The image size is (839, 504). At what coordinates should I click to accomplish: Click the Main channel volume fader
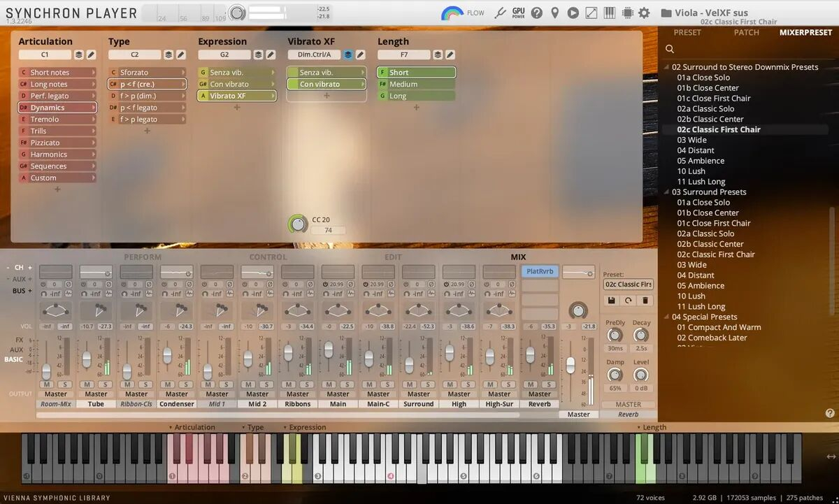(x=328, y=349)
